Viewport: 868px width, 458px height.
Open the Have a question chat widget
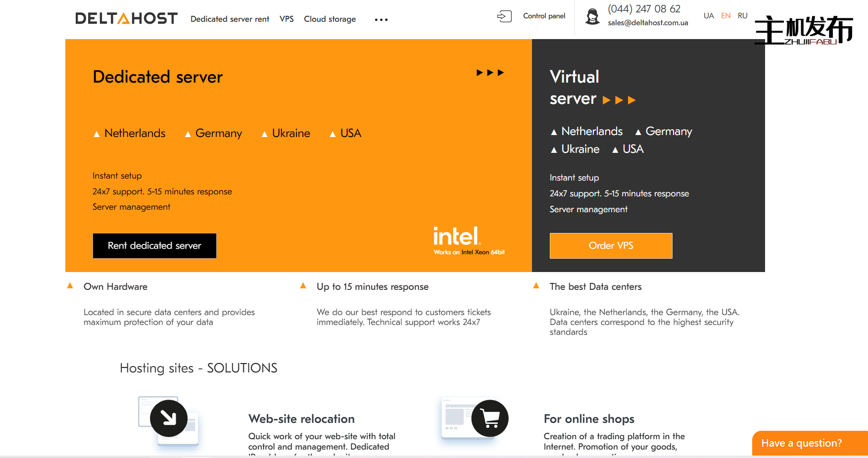tap(801, 443)
